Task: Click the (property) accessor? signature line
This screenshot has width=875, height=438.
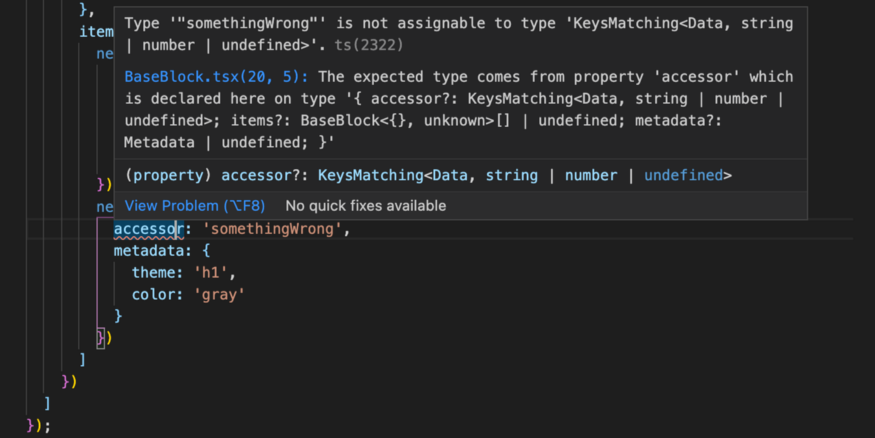Action: 428,175
